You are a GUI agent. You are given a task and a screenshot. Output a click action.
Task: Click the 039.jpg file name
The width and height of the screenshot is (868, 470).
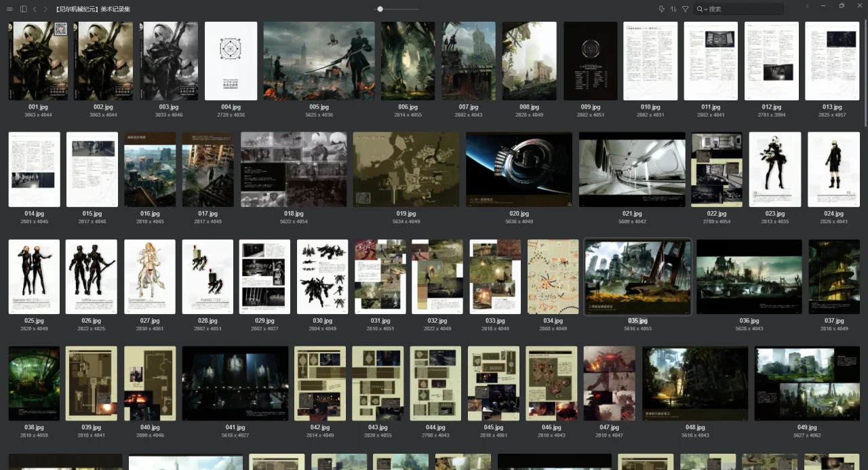click(x=92, y=428)
